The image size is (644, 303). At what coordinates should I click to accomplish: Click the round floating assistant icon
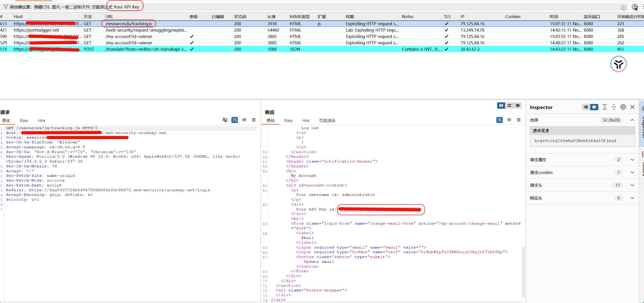[x=618, y=64]
